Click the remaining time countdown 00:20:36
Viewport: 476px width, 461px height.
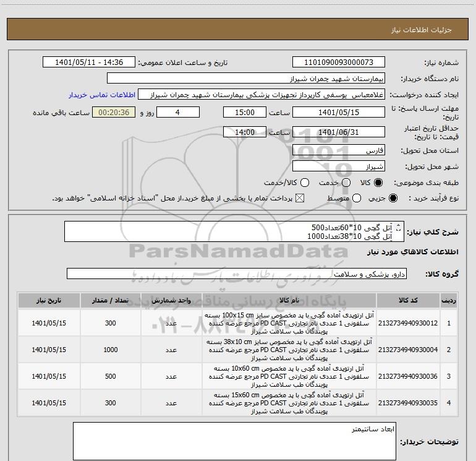[114, 113]
